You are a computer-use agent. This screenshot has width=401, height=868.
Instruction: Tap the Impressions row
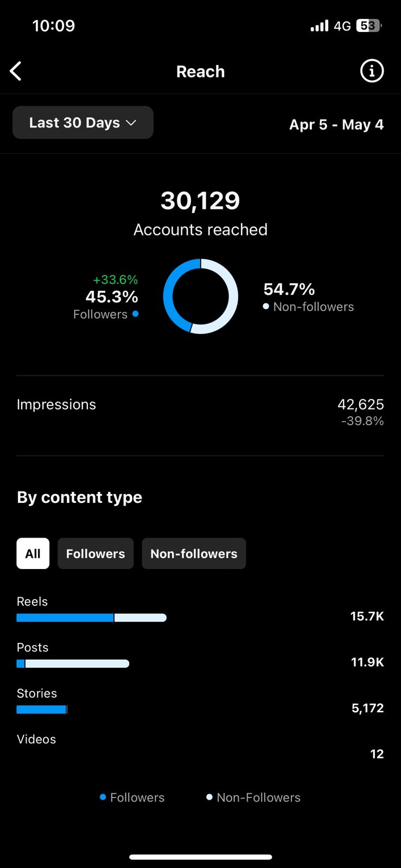200,412
